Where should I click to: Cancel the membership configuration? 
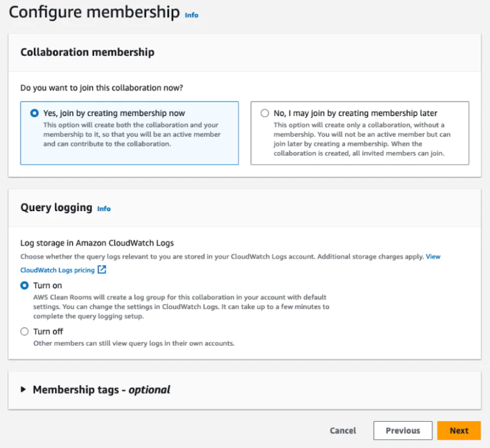(x=342, y=430)
